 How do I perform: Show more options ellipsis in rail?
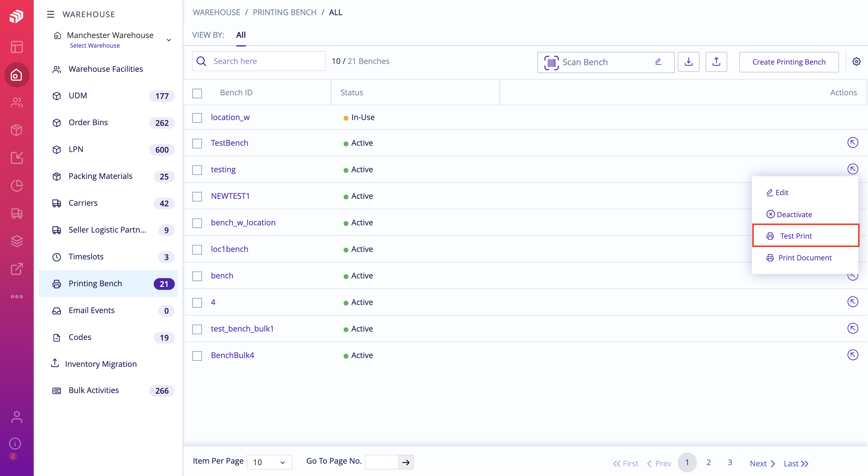click(x=17, y=297)
